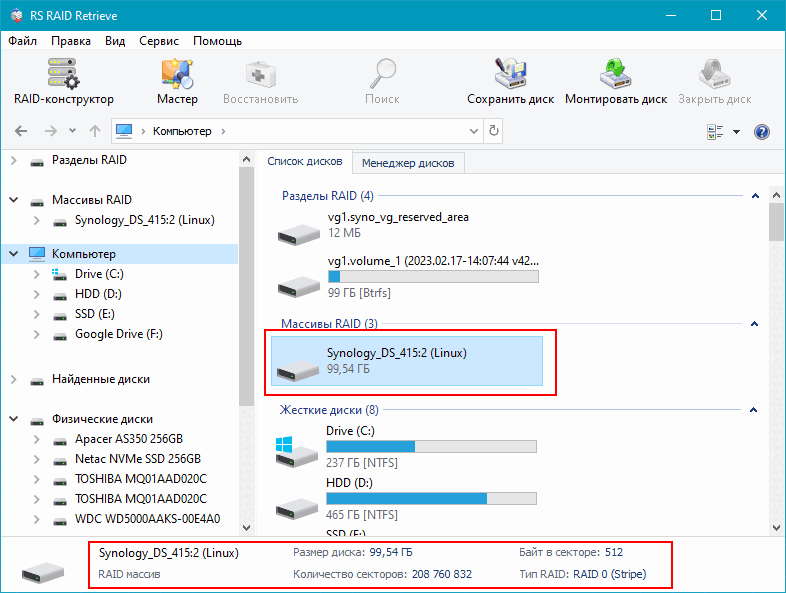786x593 pixels.
Task: Open the RAID-конструктор tool
Action: pyautogui.click(x=64, y=81)
